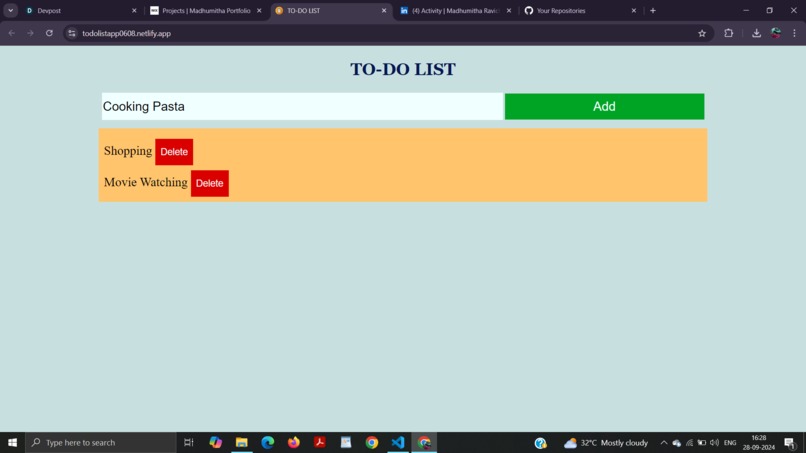The height and width of the screenshot is (453, 806).
Task: Open a new browser tab
Action: [653, 10]
